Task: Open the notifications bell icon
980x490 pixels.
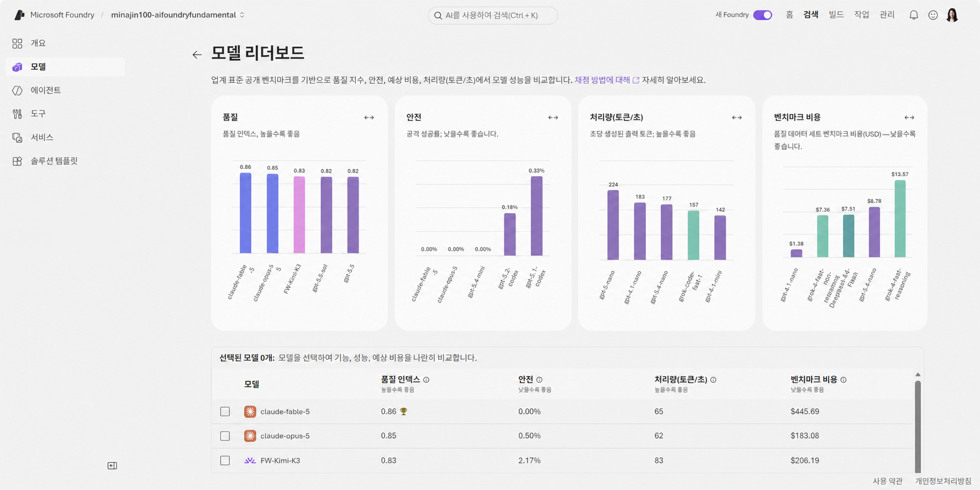Action: point(914,15)
